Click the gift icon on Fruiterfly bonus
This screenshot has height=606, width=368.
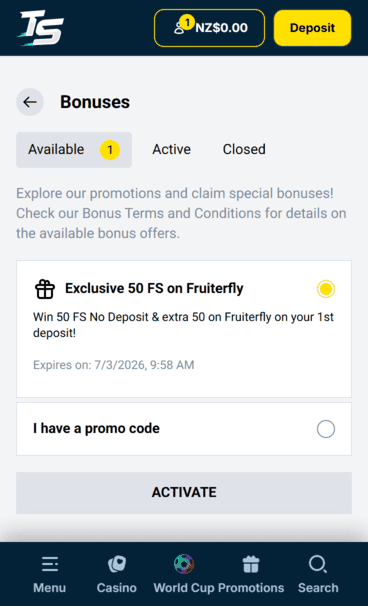coord(45,289)
